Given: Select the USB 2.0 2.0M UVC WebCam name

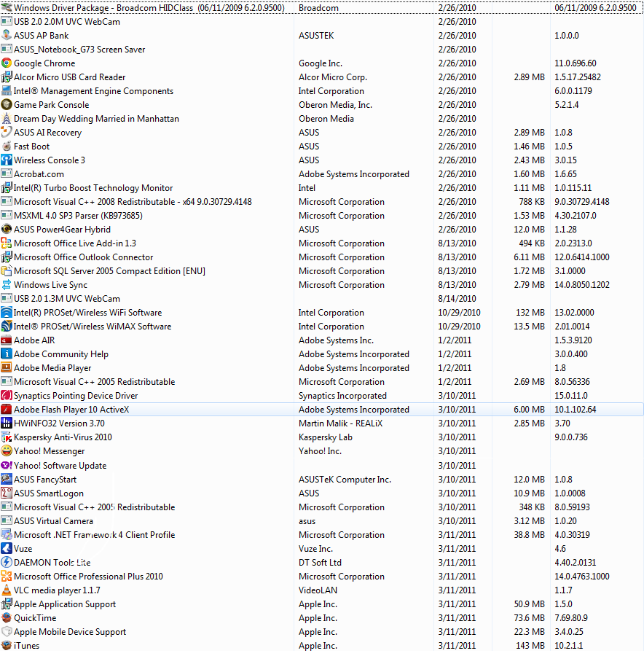Looking at the screenshot, I should (67, 22).
